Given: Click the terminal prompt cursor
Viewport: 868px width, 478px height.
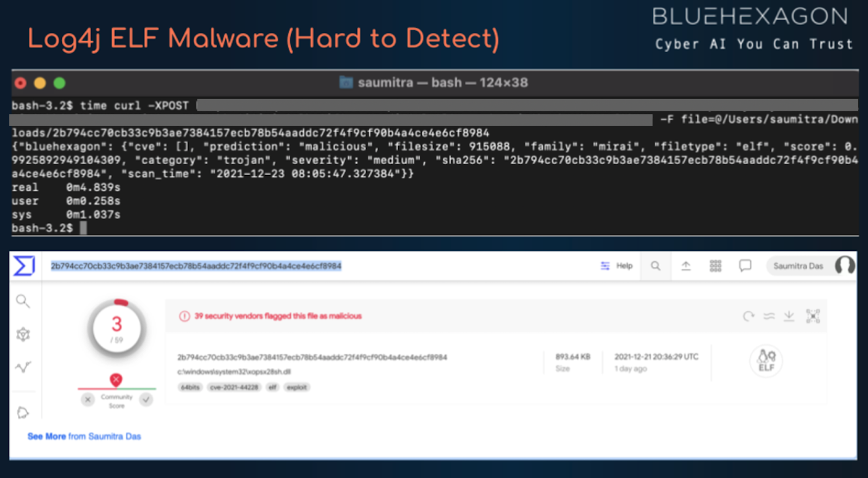Looking at the screenshot, I should 83,228.
